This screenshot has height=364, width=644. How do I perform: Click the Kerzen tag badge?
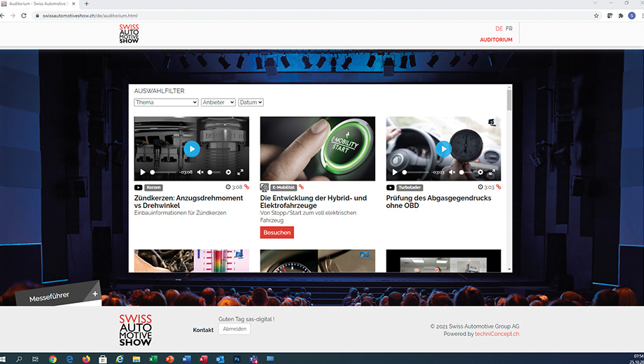click(153, 188)
